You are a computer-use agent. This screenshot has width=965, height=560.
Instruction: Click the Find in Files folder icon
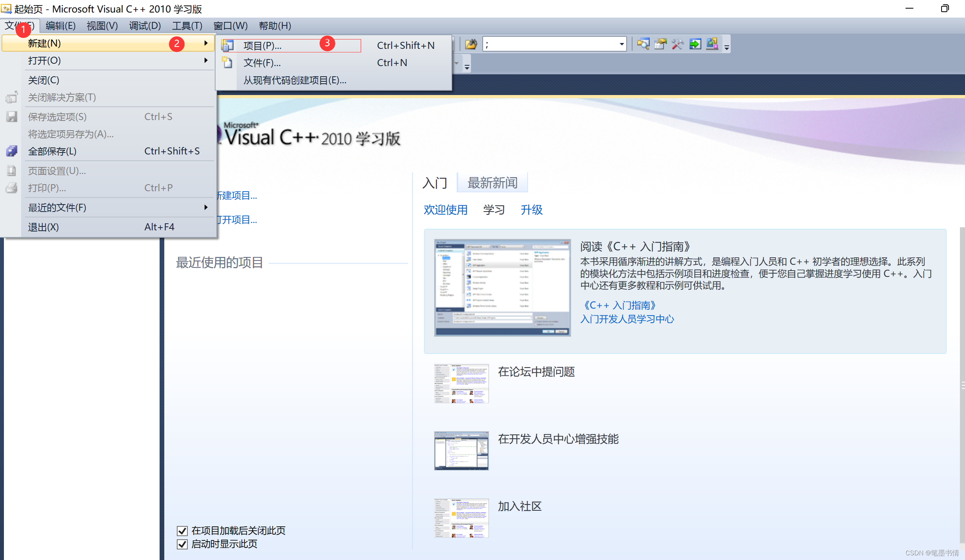point(471,44)
